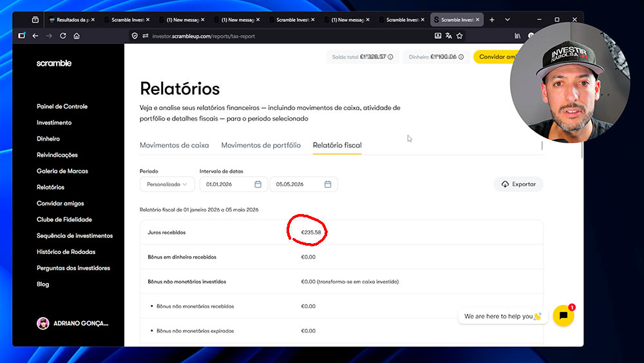Screen dimensions: 644x363
Task: Open Painel de Controle in the sidebar
Action: (62, 106)
